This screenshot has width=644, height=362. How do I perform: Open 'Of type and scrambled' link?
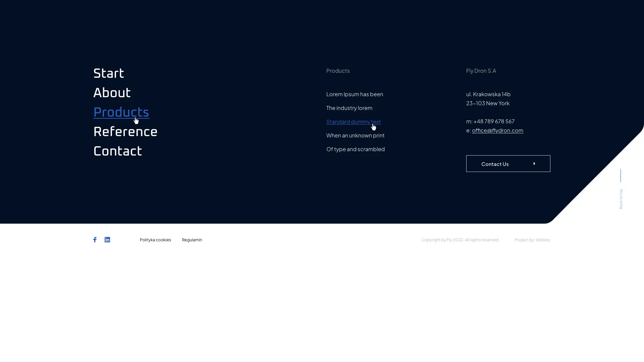point(356,149)
